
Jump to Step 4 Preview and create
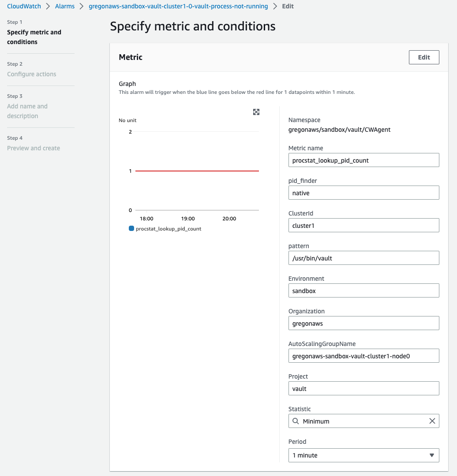tap(34, 148)
